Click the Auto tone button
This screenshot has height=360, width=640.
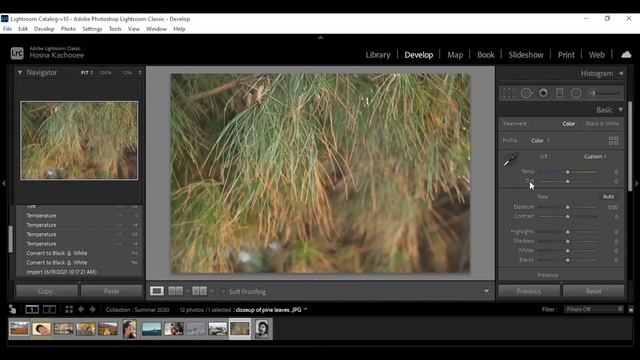coord(608,196)
